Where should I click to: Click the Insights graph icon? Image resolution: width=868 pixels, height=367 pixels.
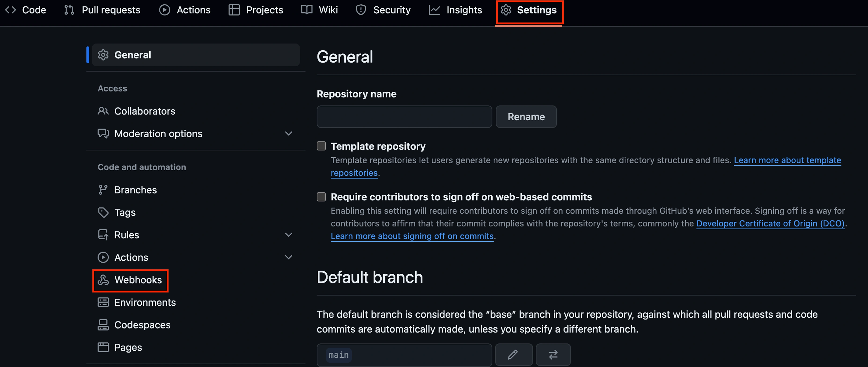(434, 10)
